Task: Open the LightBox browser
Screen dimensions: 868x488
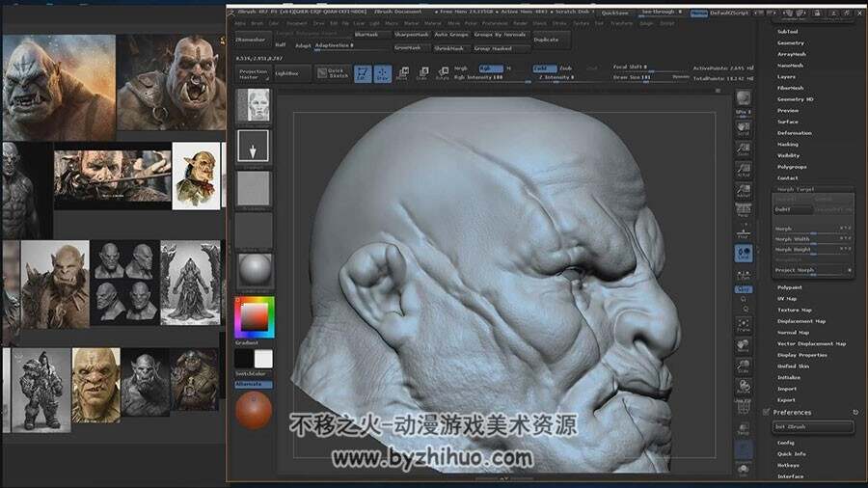Action: pyautogui.click(x=291, y=73)
